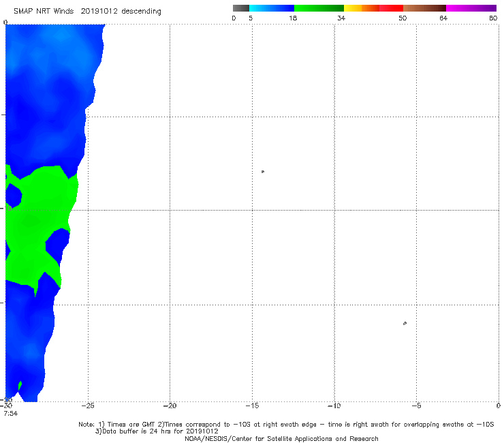
Task: Click the color bar label '50'
Action: 403,18
